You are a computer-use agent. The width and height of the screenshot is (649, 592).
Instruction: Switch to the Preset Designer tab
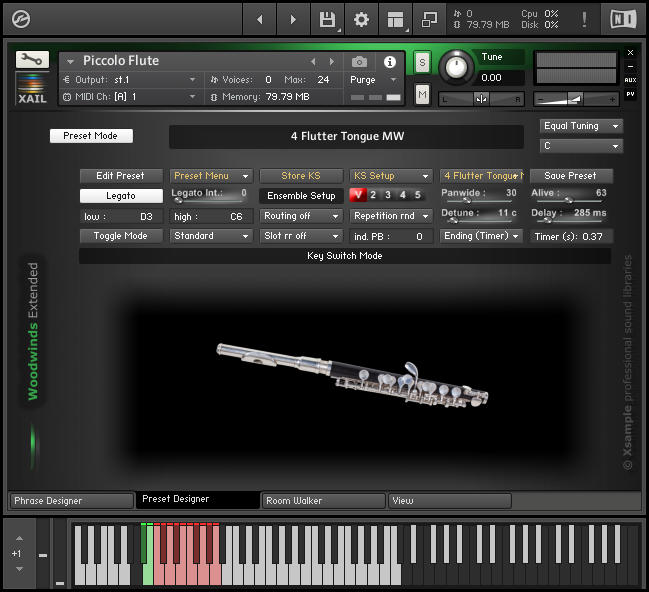198,500
